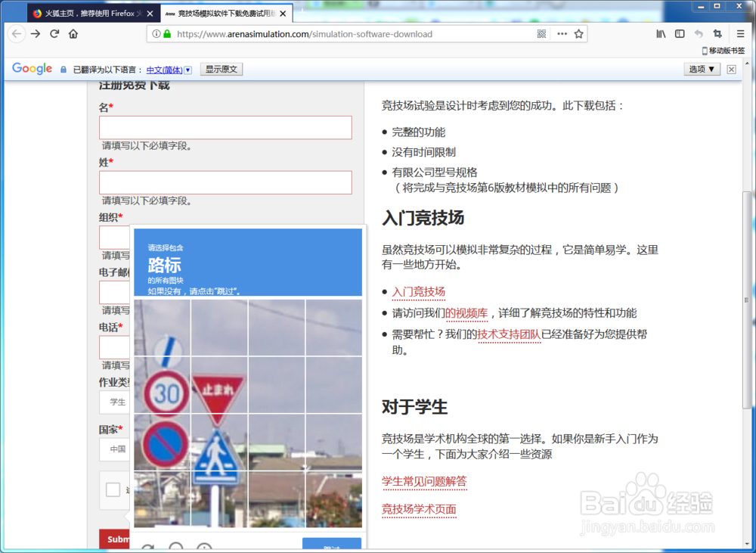Screen dimensions: 756x553
Task: Click the 没有时间限制 bullet text
Action: 424,153
